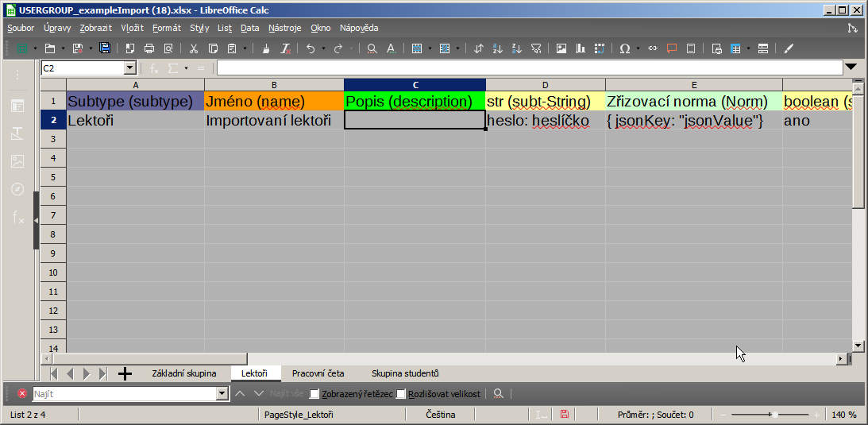Open the Gallery panel in the sidebar
Screen dimensions: 868x425
17,161
